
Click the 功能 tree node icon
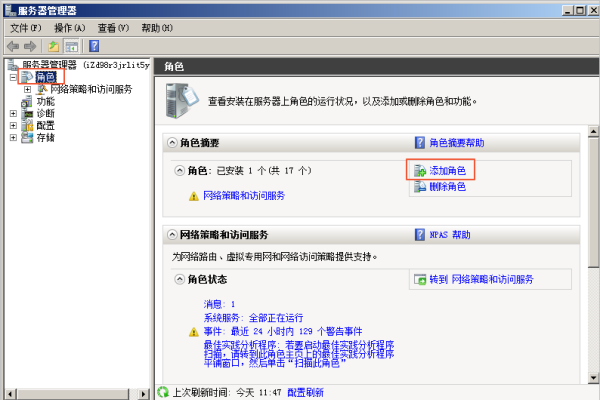tap(27, 101)
